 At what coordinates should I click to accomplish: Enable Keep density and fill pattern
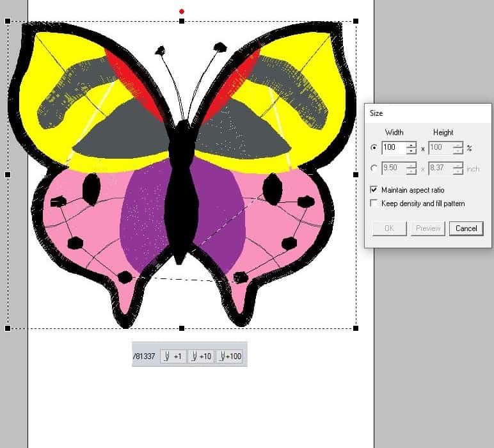click(x=374, y=204)
